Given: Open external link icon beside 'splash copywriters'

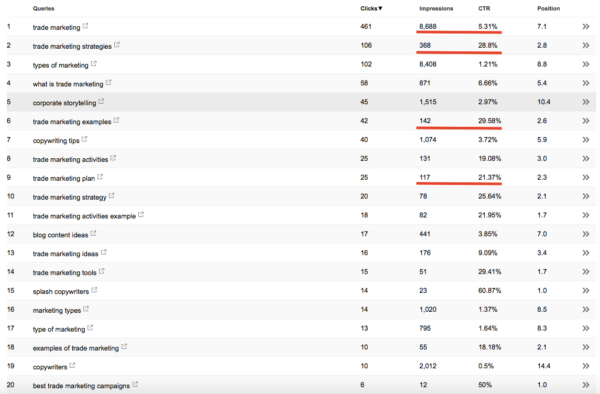Looking at the screenshot, I should coord(94,290).
